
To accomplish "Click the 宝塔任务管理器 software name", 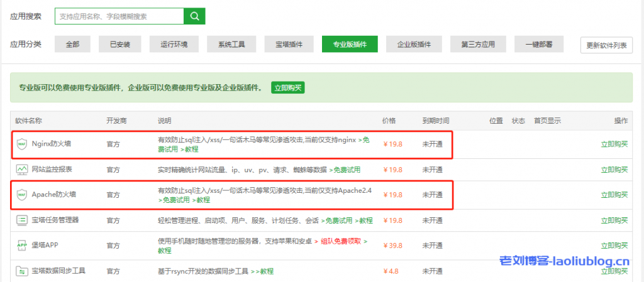I will (55, 220).
